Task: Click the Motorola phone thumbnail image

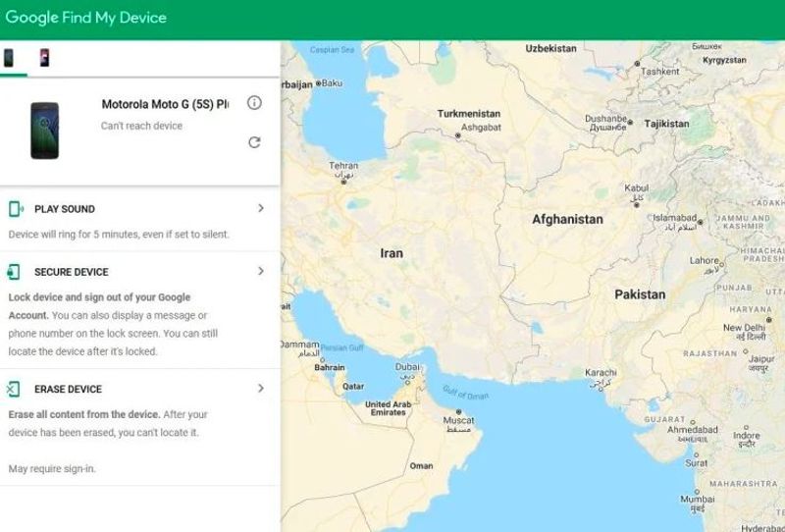Action: pos(44,131)
